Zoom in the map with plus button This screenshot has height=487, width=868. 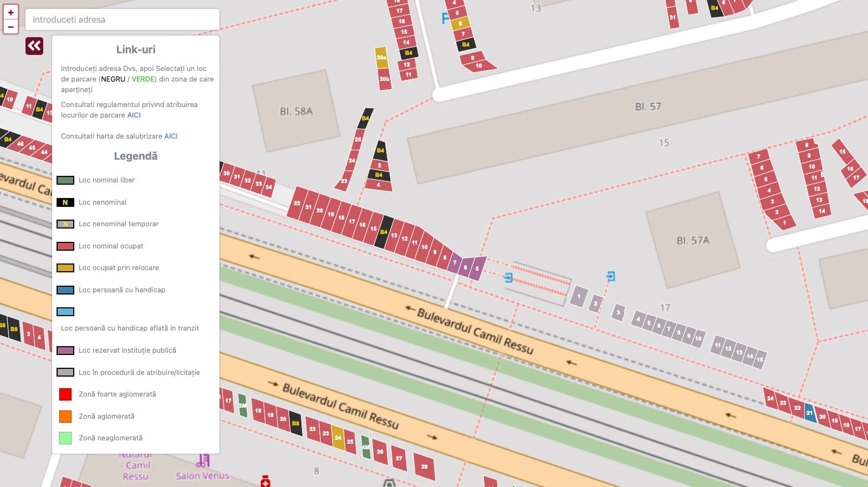[x=11, y=12]
